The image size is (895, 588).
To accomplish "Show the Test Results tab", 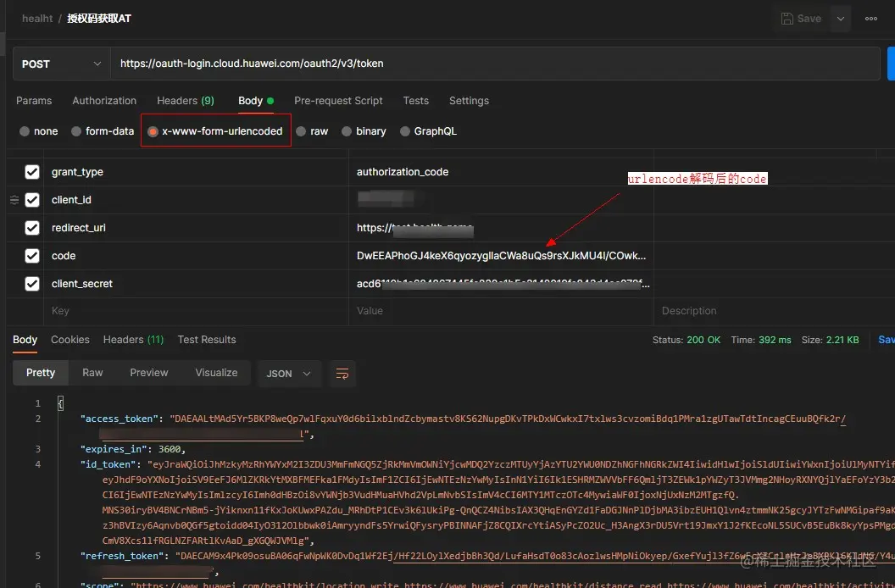I will tap(207, 340).
